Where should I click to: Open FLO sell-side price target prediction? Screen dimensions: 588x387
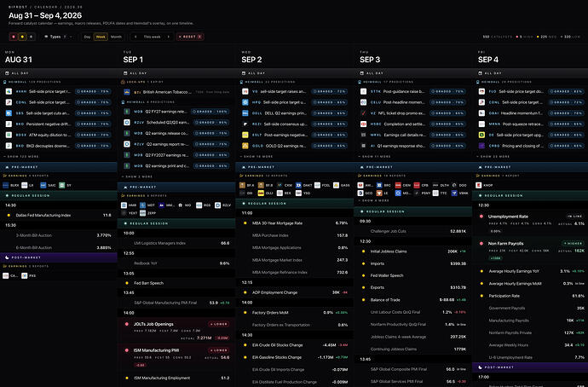pyautogui.click(x=532, y=91)
